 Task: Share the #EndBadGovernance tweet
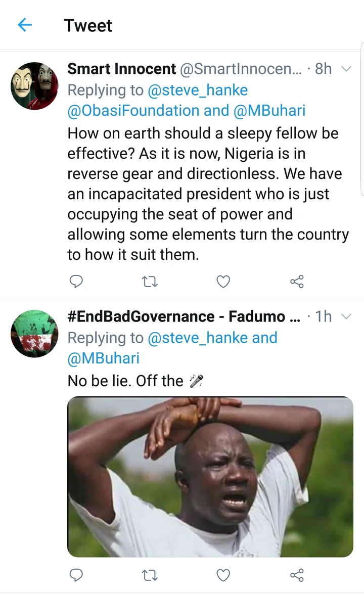point(297,575)
